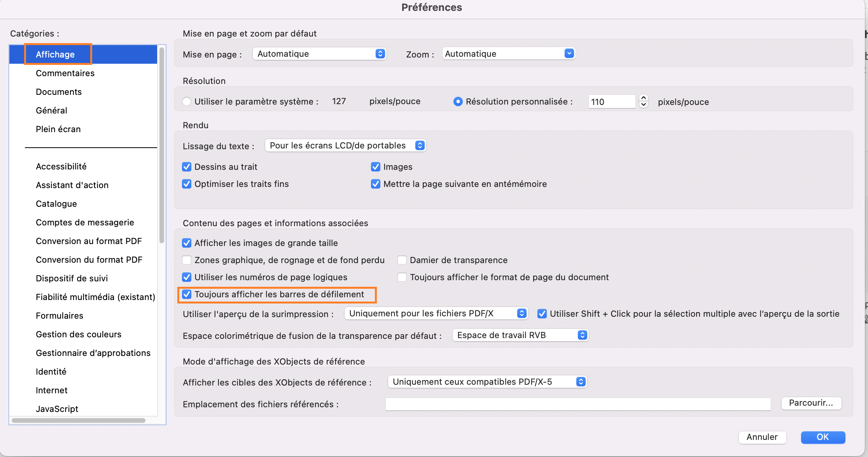The width and height of the screenshot is (868, 457).
Task: Open the "Plein écran" preferences category
Action: click(58, 129)
